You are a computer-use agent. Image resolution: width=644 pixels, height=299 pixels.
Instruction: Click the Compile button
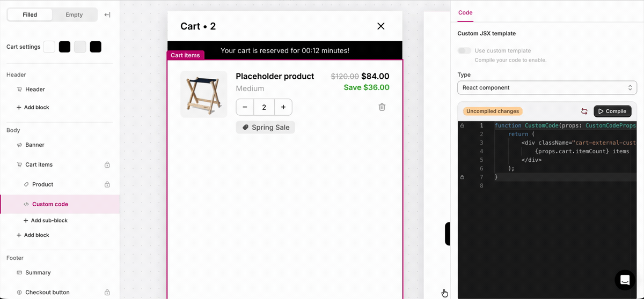tap(612, 111)
